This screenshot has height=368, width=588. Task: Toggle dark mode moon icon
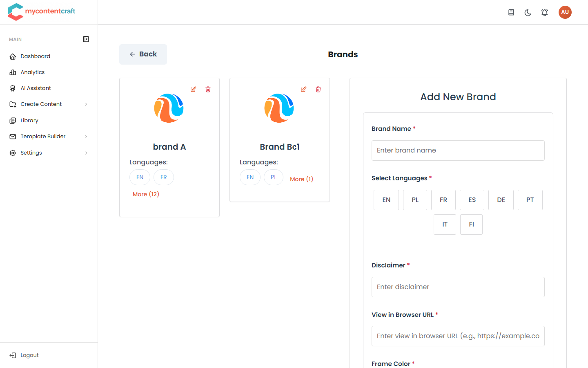[528, 13]
